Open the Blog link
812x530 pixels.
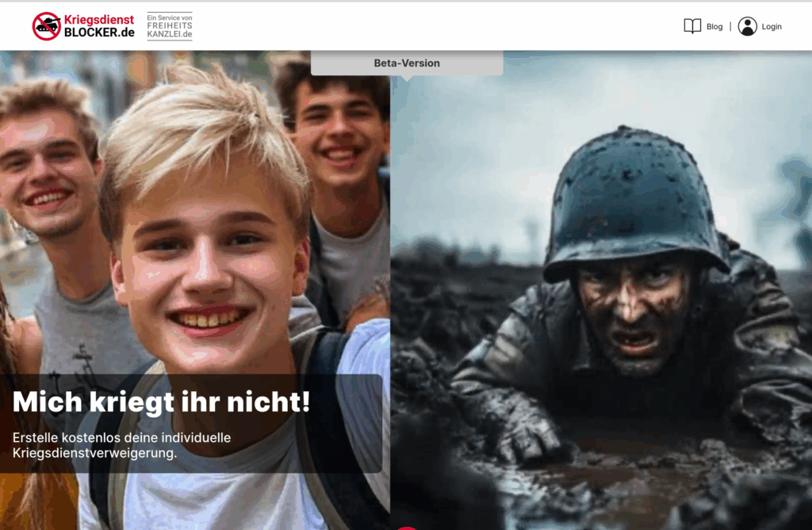714,26
